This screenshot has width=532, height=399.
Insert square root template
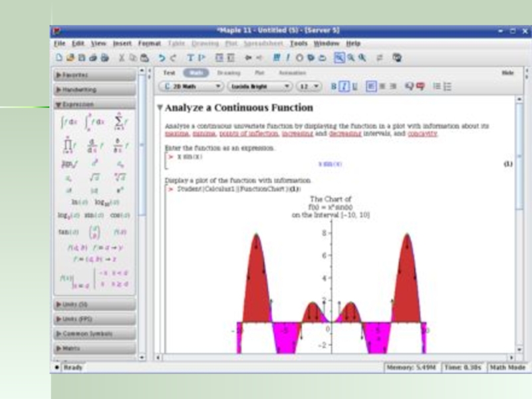(94, 177)
